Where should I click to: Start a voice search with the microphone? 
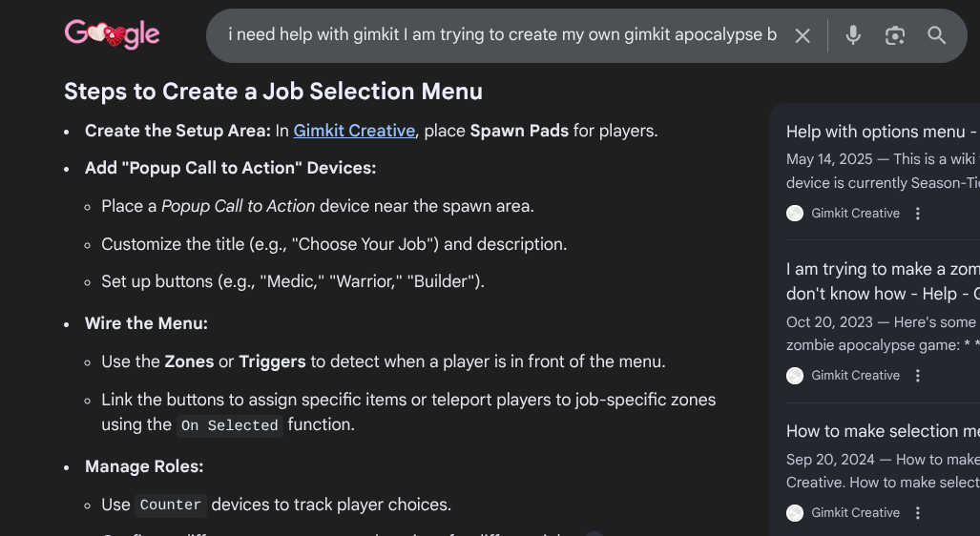[x=853, y=36]
